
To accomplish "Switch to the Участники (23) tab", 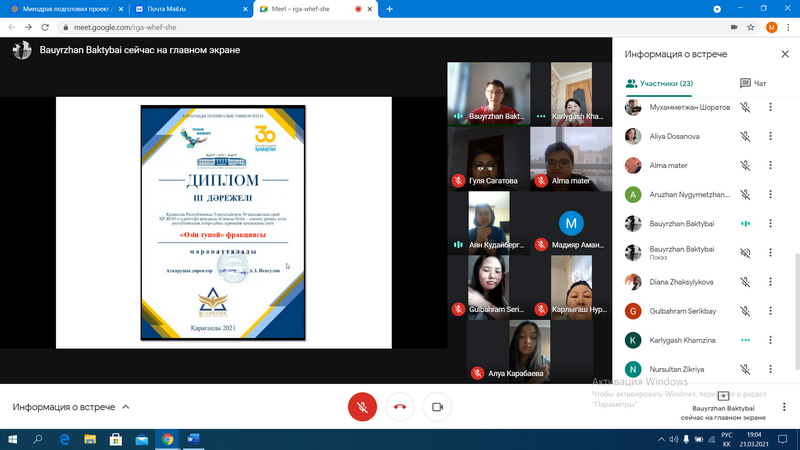I will click(659, 83).
